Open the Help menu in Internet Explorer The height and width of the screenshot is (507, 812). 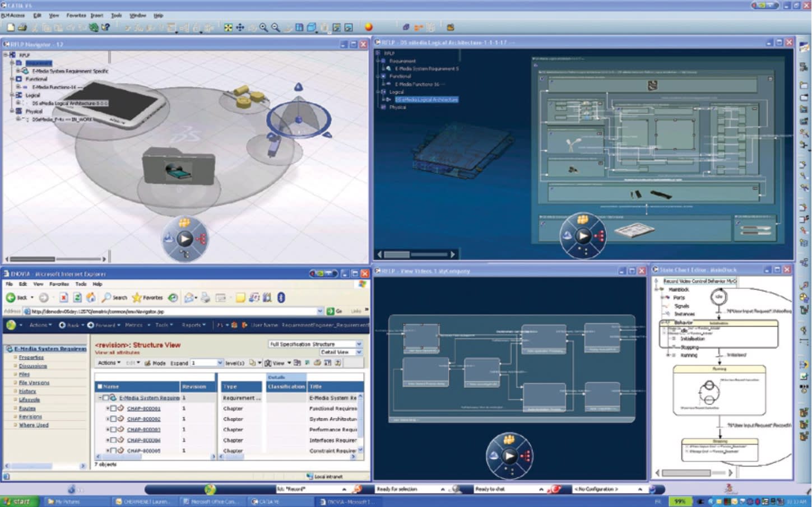(98, 284)
